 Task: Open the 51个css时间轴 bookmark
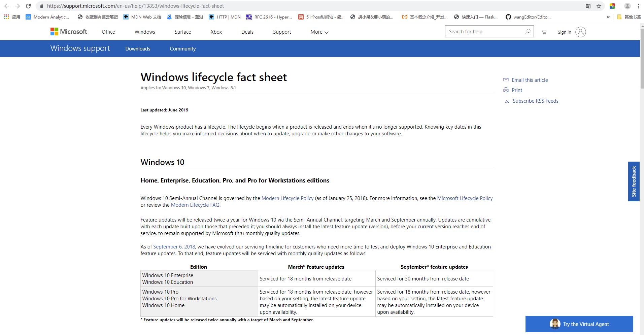tap(321, 17)
